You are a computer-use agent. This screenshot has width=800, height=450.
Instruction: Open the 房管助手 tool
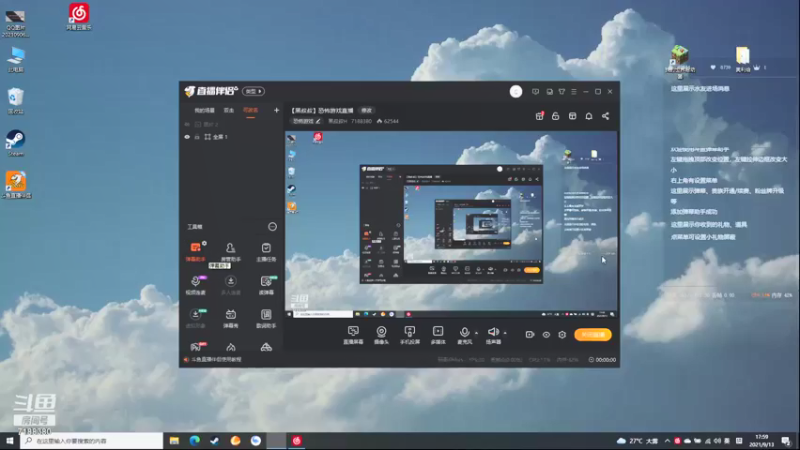point(231,252)
